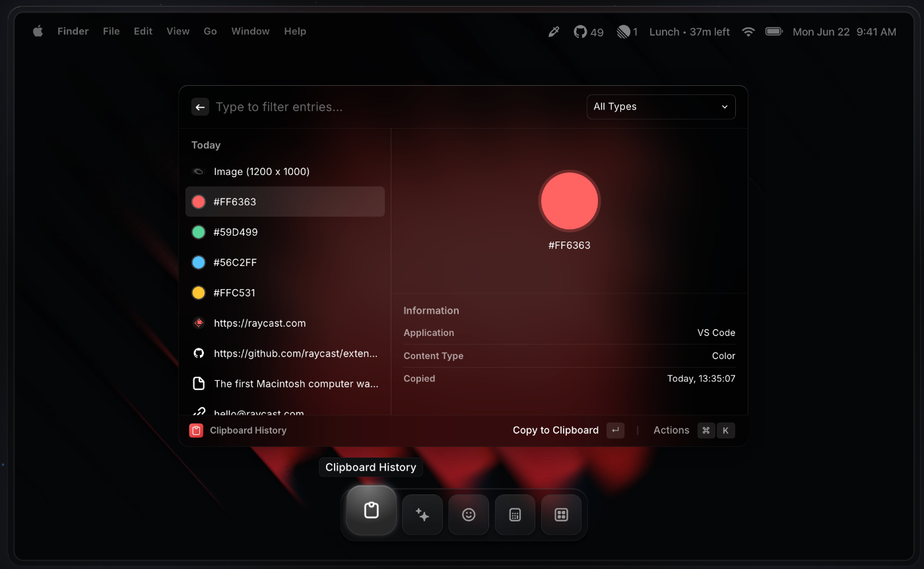The image size is (924, 569).
Task: Click the Today section header
Action: (206, 145)
